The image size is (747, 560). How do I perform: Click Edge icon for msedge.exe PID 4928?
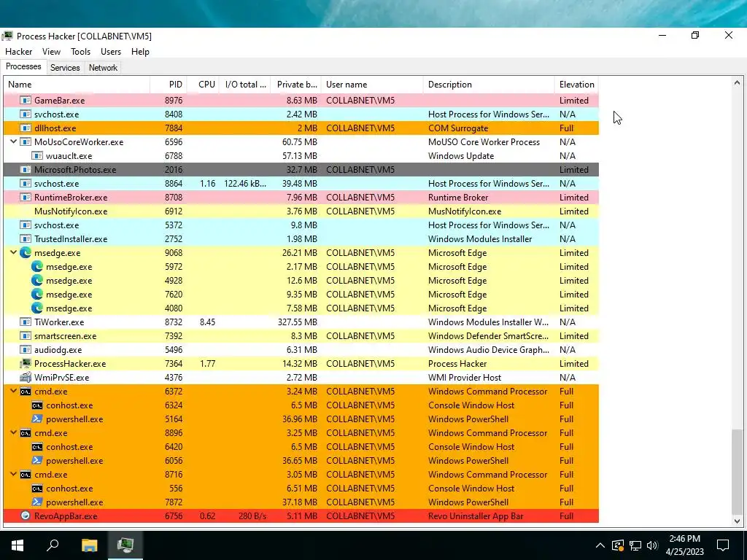point(37,281)
